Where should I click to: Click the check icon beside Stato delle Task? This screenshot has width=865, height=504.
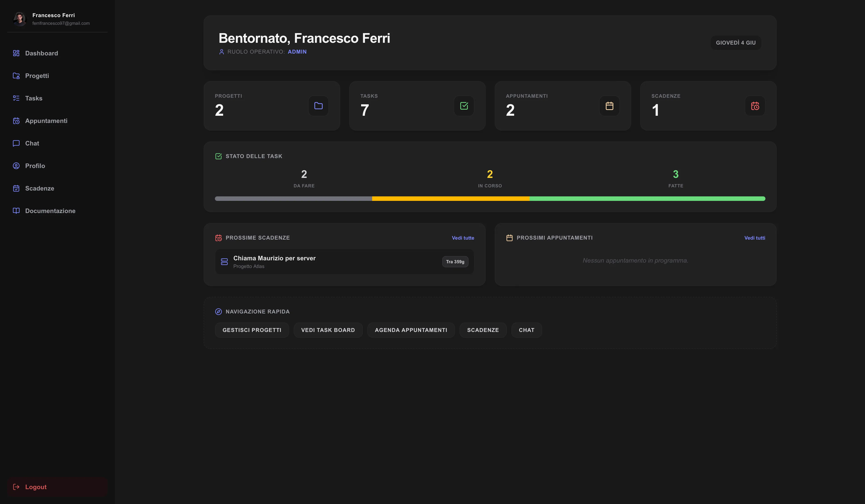click(x=218, y=156)
